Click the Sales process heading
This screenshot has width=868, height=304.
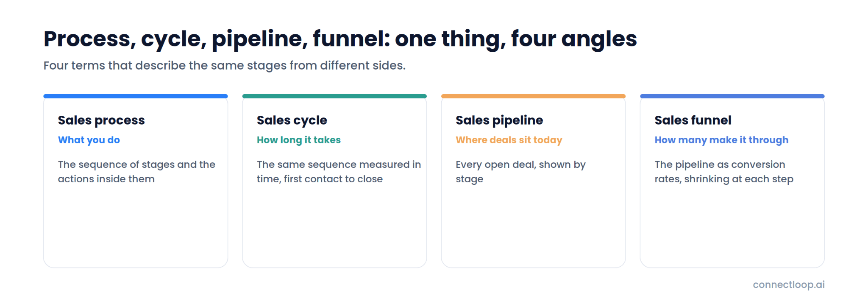[101, 120]
